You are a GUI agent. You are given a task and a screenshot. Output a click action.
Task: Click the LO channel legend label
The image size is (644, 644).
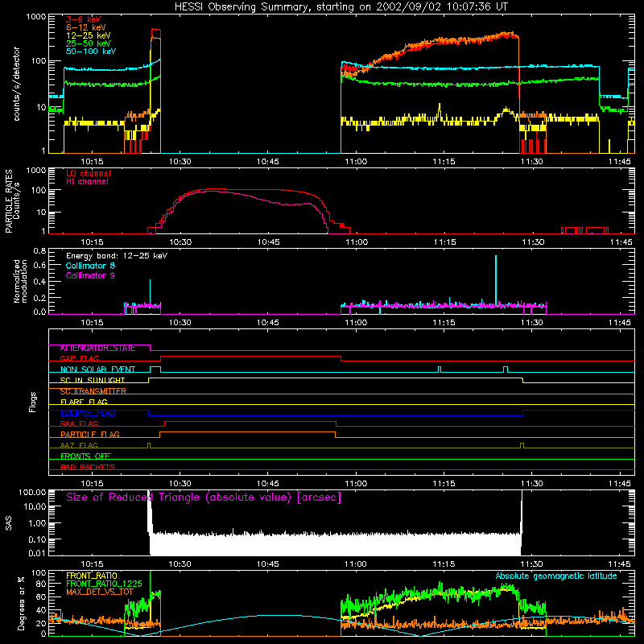click(x=89, y=173)
